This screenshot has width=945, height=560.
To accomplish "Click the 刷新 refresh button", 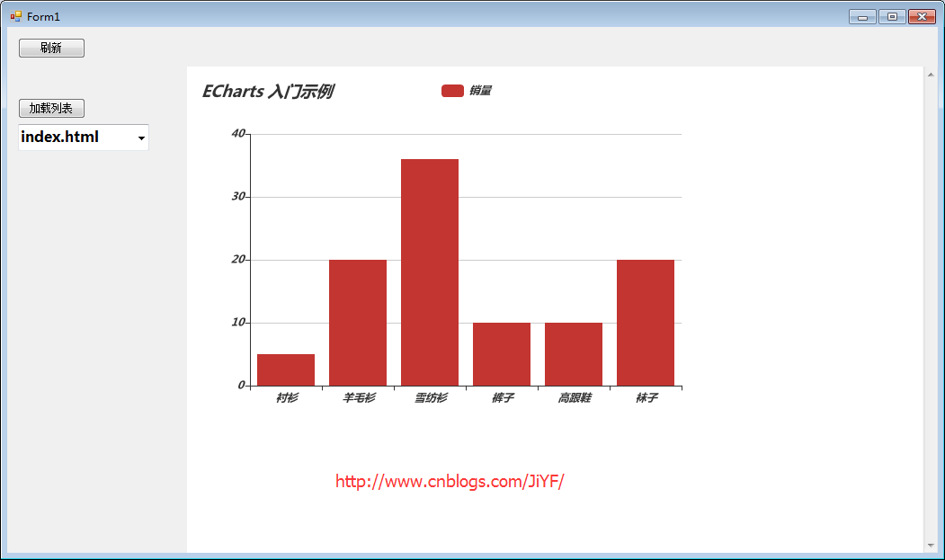I will (51, 48).
